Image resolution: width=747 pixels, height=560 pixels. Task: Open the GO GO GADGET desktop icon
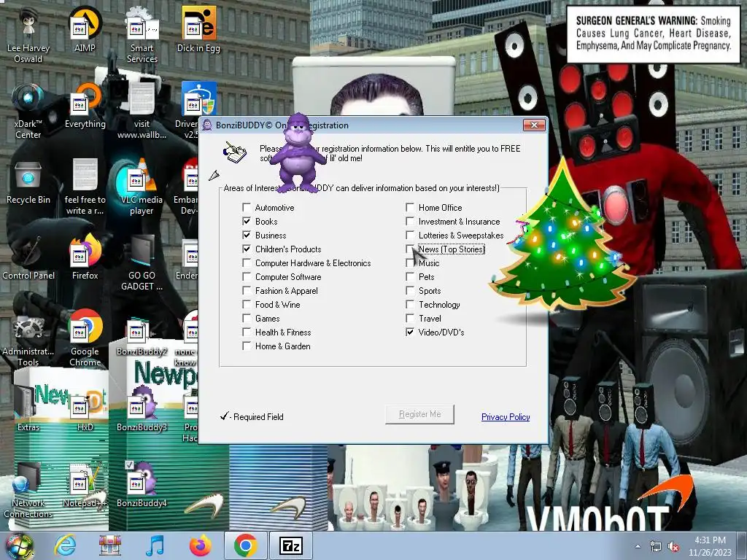[x=142, y=262]
